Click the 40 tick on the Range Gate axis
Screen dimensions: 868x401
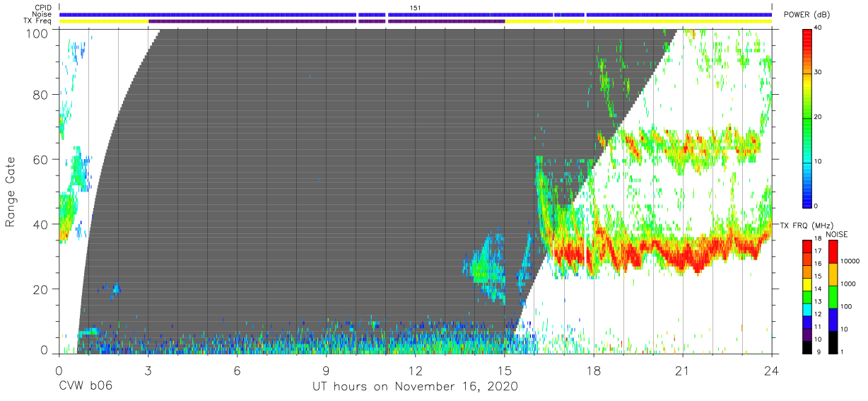[x=42, y=224]
